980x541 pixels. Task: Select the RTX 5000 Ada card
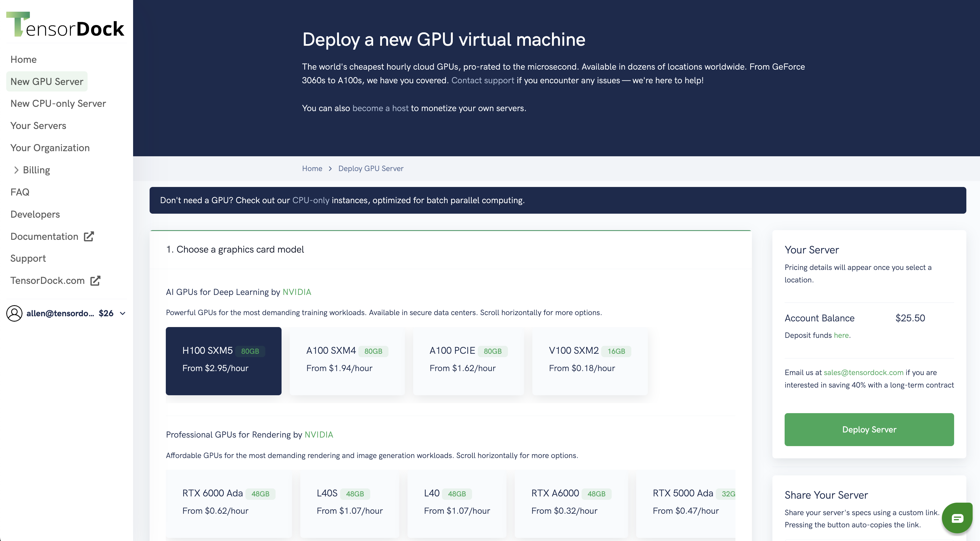(686, 504)
